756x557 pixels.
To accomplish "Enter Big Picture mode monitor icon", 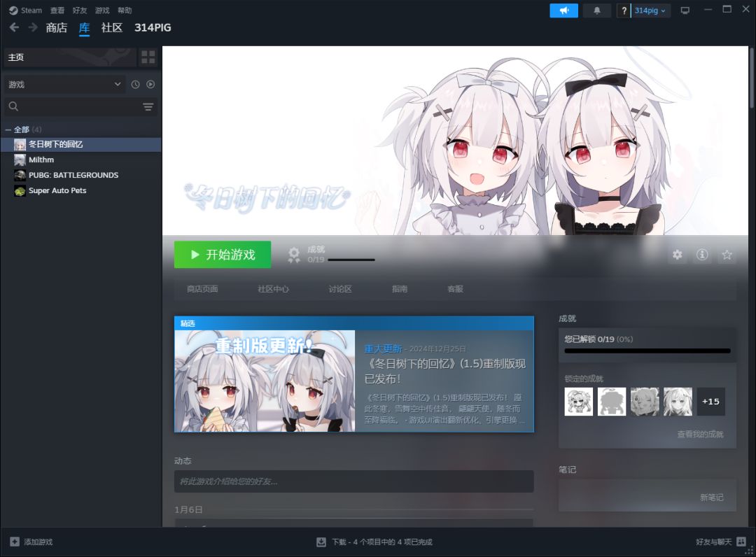I will pyautogui.click(x=685, y=10).
